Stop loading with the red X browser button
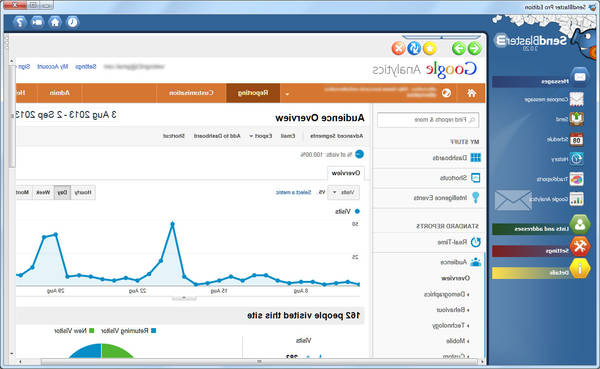The image size is (600, 369). point(398,49)
